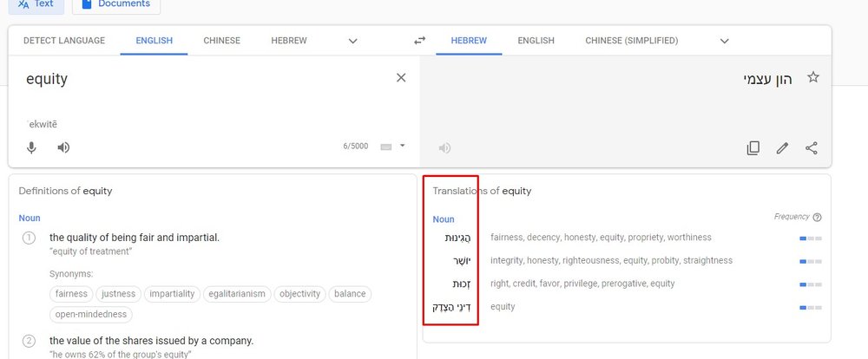Click the 'balance' synonym chip

pos(350,294)
